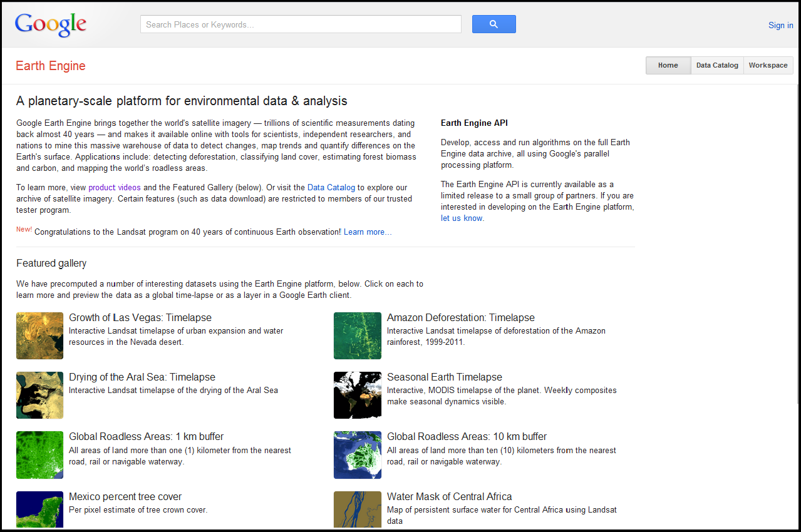Viewport: 801px width, 532px height.
Task: Click the let us know link
Action: [462, 218]
